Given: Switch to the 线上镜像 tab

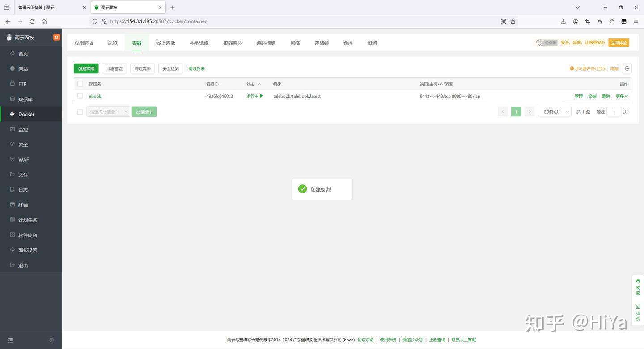Looking at the screenshot, I should (x=165, y=43).
